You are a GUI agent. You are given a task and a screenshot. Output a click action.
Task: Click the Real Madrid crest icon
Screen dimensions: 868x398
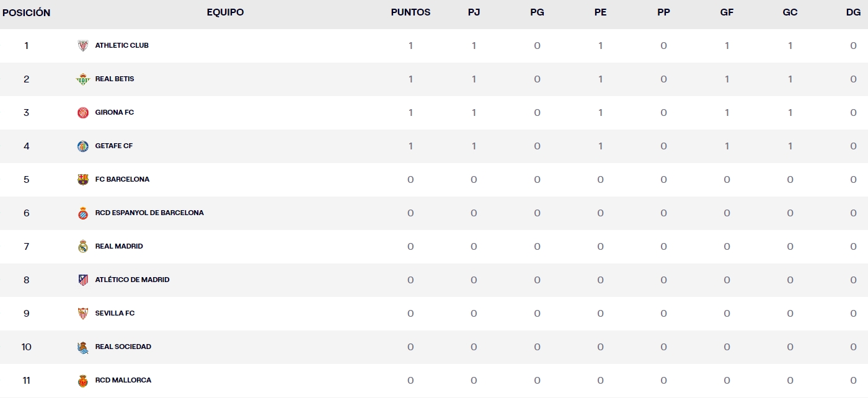click(83, 246)
